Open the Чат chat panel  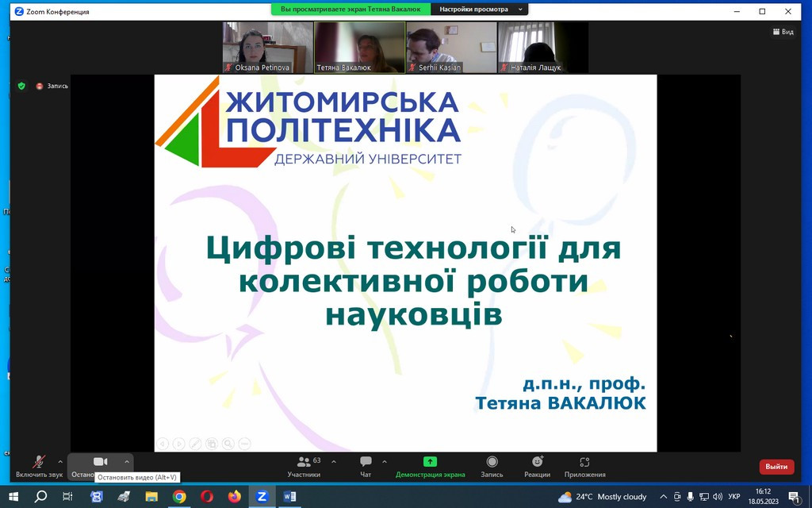click(366, 466)
